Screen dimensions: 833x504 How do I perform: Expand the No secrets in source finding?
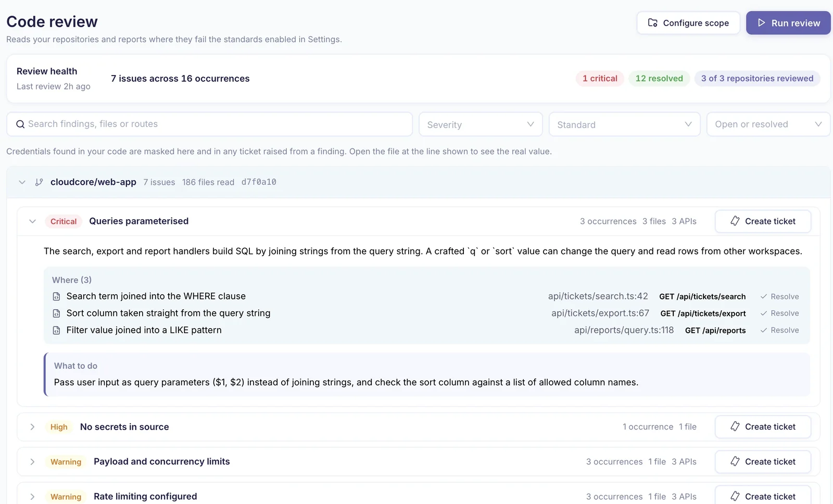[32, 427]
